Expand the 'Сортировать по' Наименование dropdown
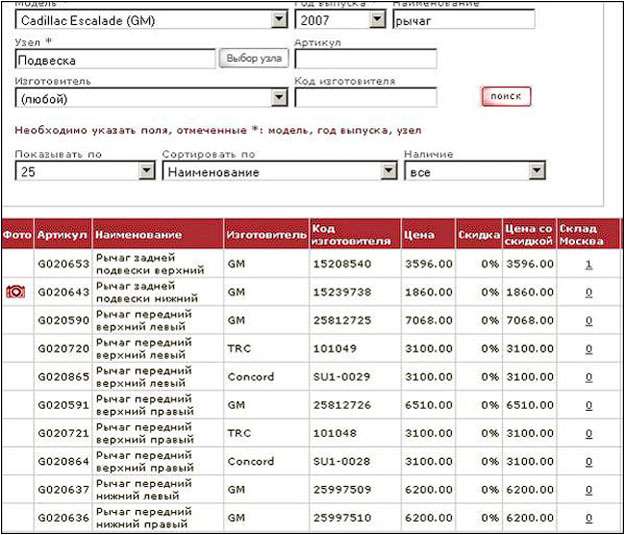This screenshot has height=535, width=625. [388, 172]
